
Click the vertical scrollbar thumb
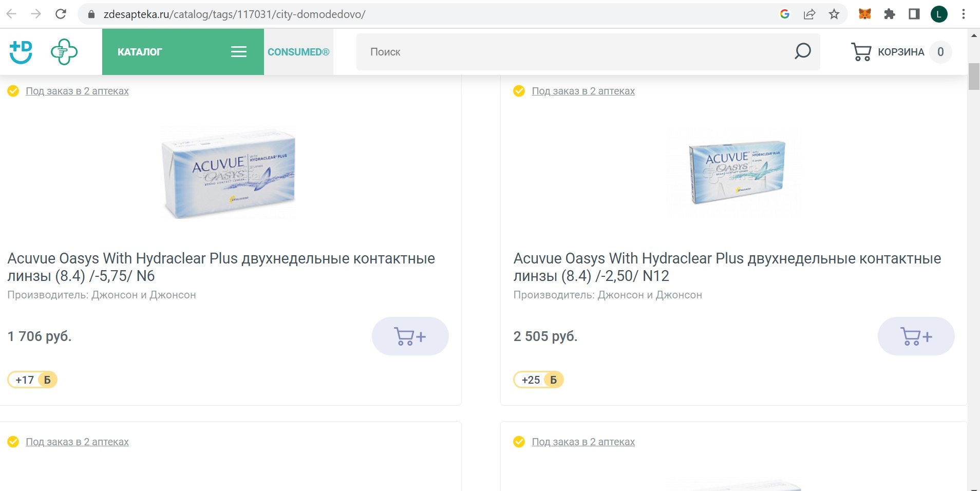[974, 76]
